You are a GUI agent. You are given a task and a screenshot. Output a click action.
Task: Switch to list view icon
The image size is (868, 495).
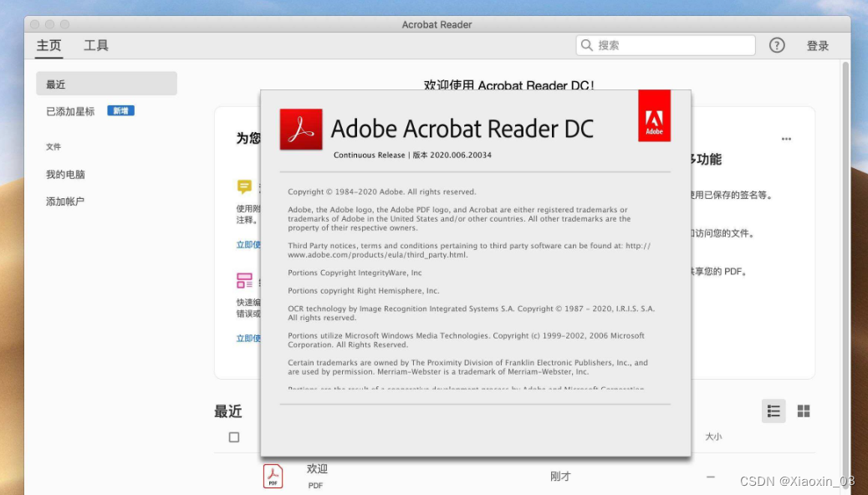pyautogui.click(x=774, y=411)
